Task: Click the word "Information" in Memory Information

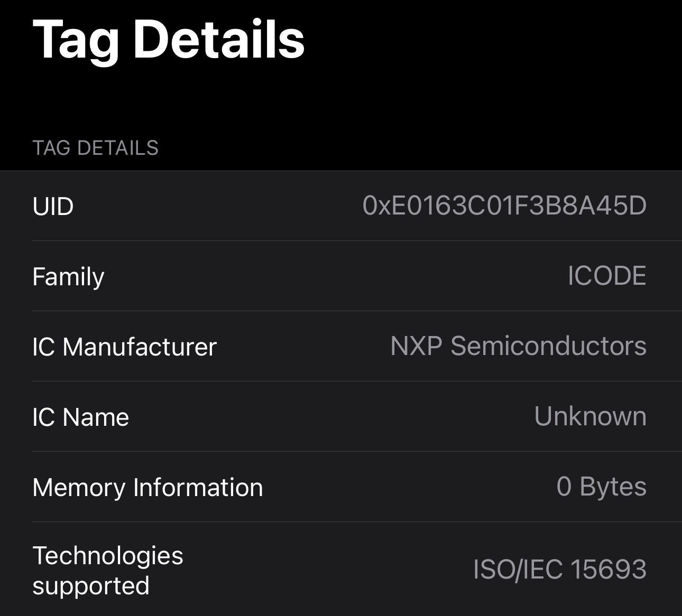Action: 198,488
